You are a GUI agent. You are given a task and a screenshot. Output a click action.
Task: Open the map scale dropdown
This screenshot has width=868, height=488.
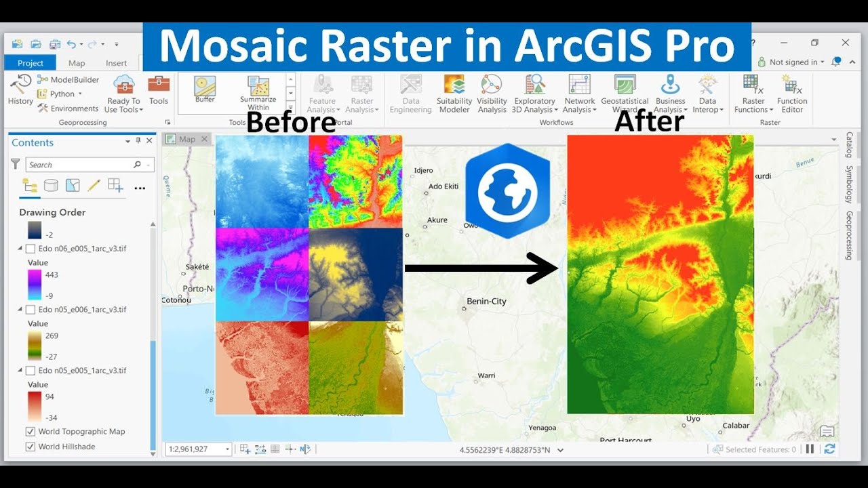[x=227, y=449]
